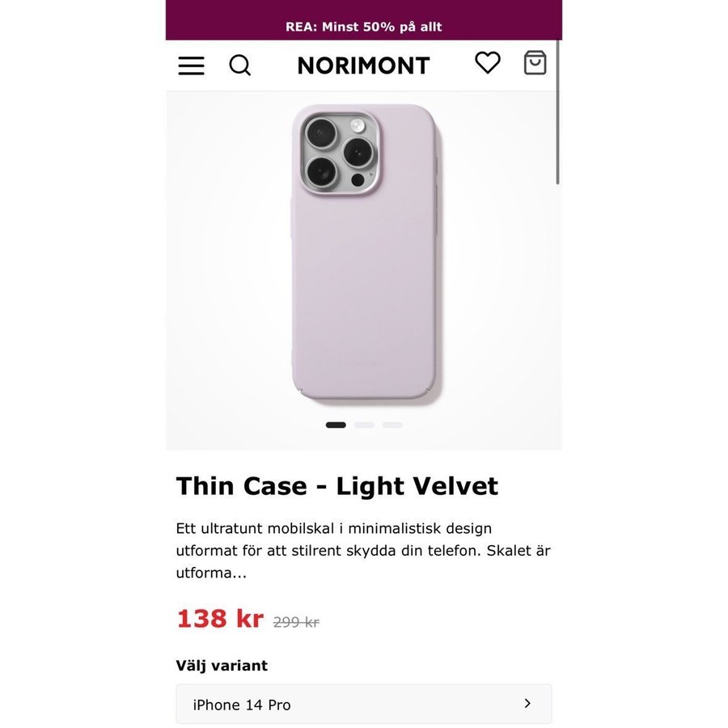The height and width of the screenshot is (728, 728).
Task: Click the crossed-out 299 kr price
Action: 296,622
